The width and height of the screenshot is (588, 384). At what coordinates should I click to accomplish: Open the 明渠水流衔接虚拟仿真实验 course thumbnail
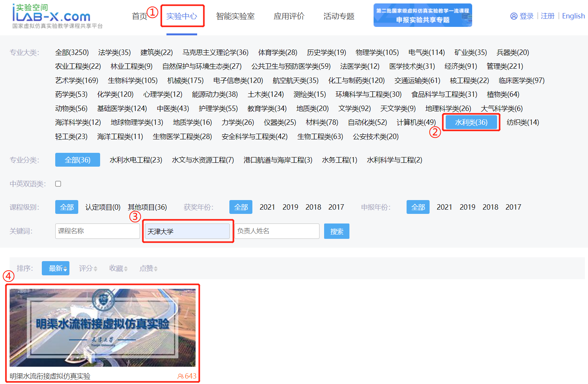click(103, 327)
